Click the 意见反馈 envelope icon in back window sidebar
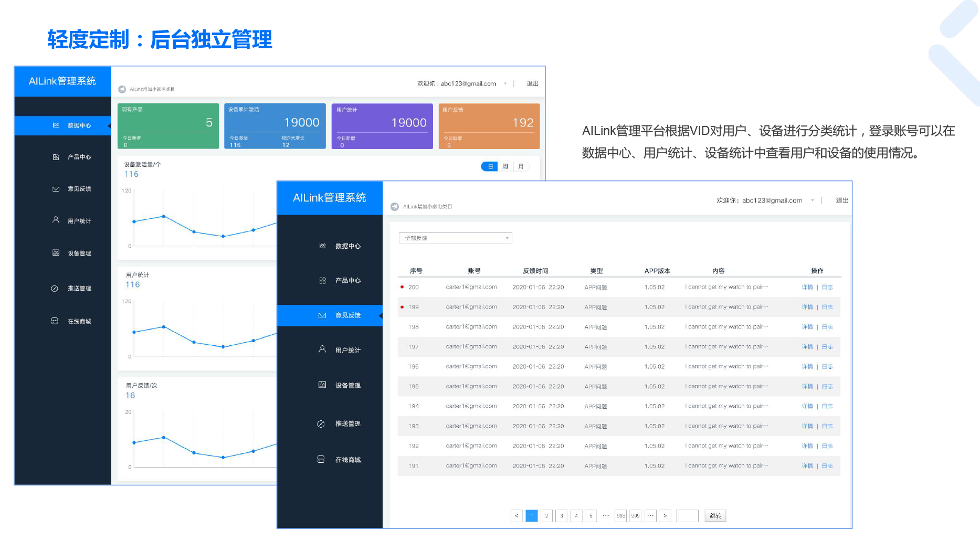 coord(56,189)
